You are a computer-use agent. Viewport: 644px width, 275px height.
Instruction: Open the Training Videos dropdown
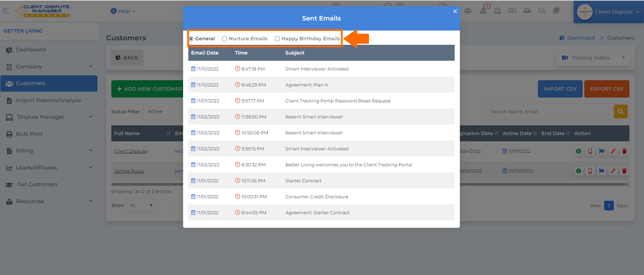click(x=593, y=58)
